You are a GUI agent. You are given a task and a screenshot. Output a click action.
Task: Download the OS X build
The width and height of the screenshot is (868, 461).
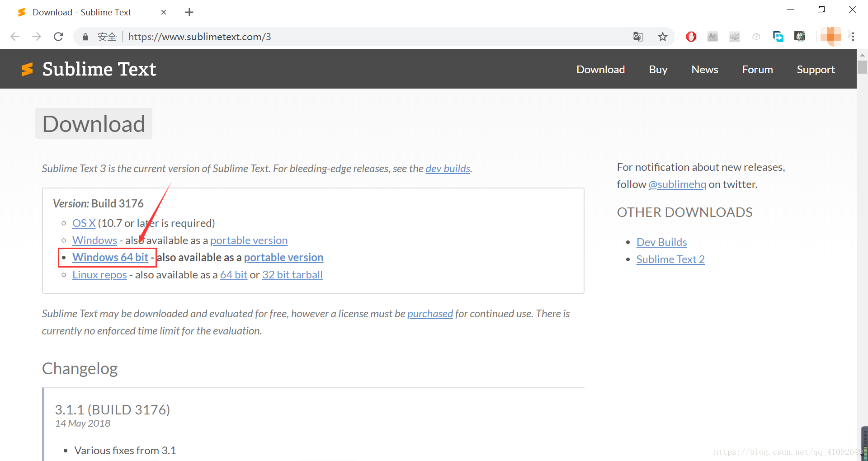[84, 223]
